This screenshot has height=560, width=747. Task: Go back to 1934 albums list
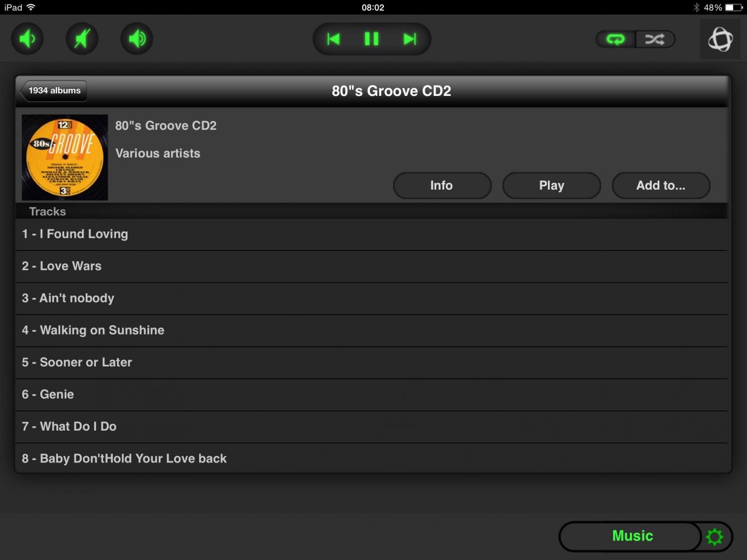tap(54, 90)
